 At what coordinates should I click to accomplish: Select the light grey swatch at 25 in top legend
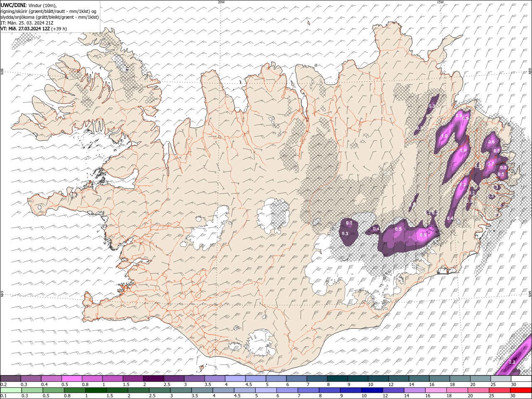501,378
